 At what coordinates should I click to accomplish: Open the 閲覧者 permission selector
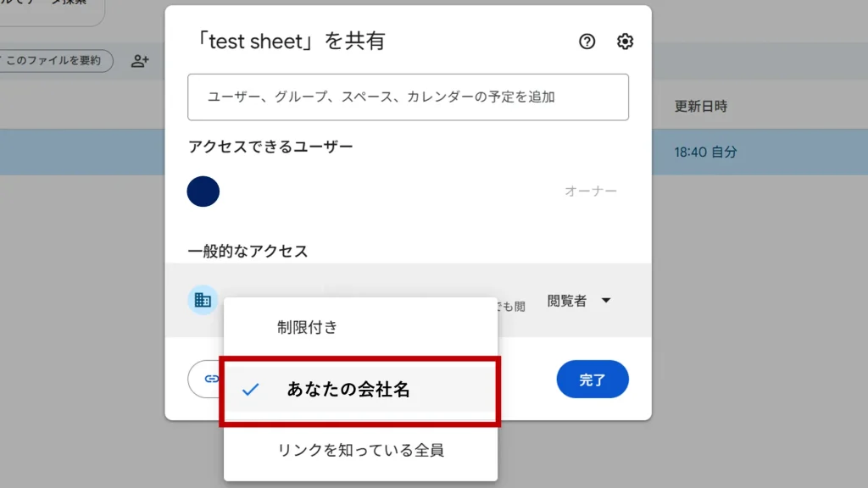click(x=568, y=301)
